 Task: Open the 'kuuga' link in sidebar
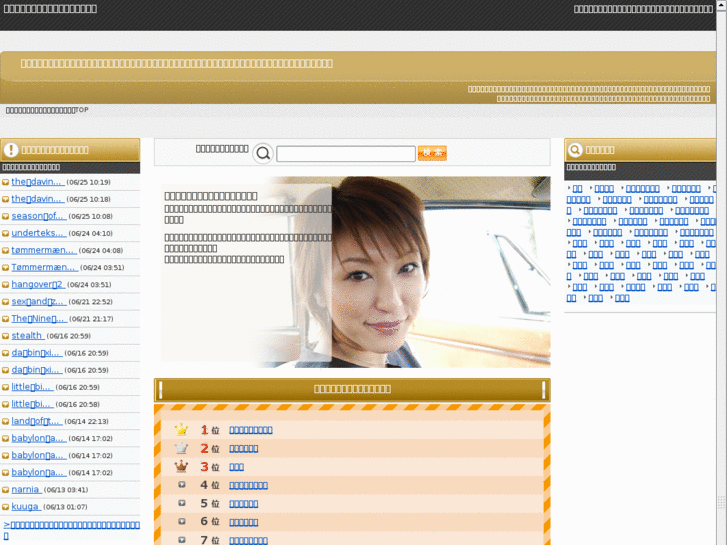click(25, 507)
